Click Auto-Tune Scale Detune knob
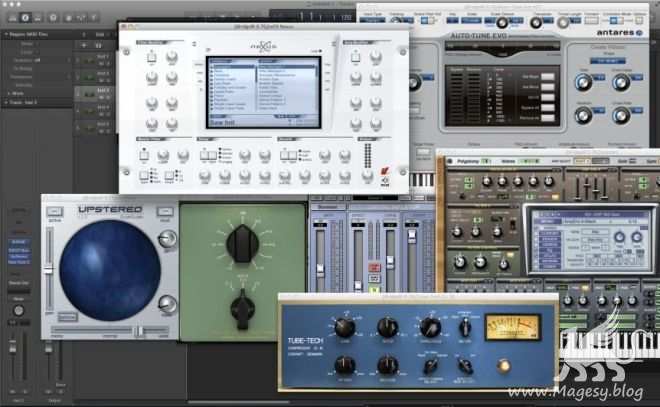 coord(502,22)
